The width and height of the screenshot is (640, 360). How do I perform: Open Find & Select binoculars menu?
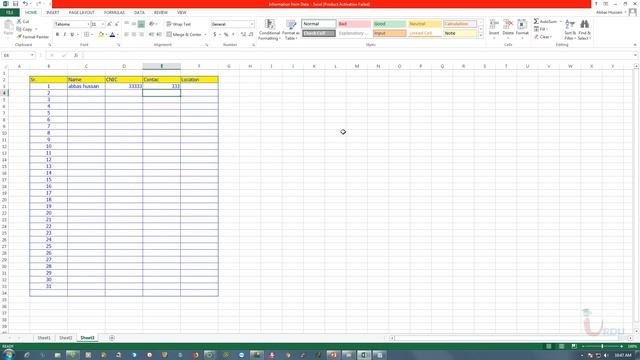(x=584, y=29)
